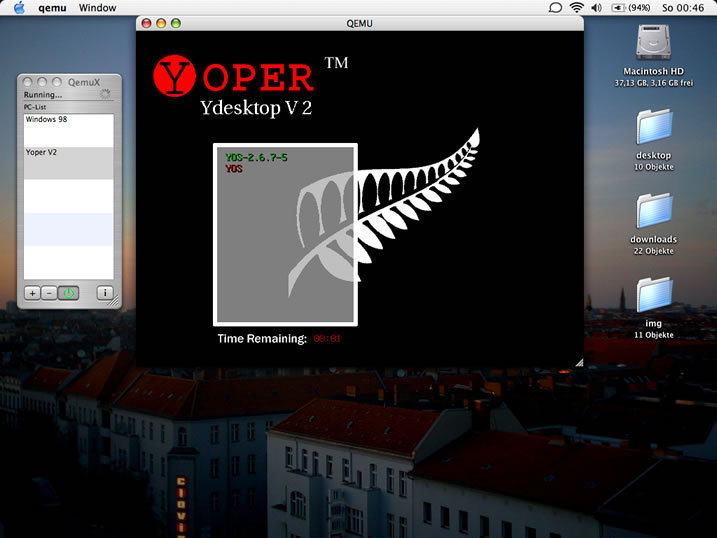Click the white fern leaf graphic
The height and width of the screenshot is (538, 717).
384,213
